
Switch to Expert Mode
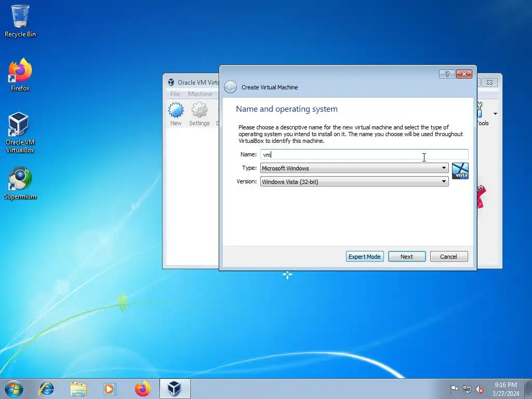click(x=365, y=257)
